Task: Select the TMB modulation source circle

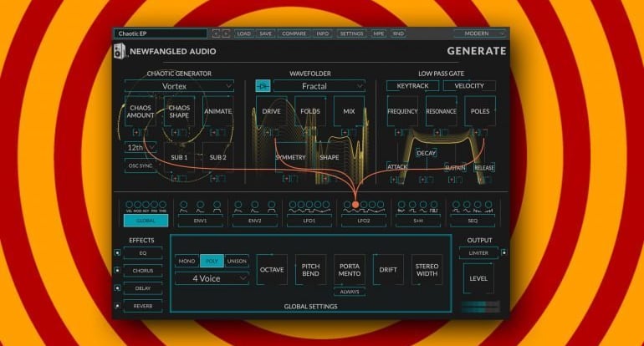Action: pos(162,205)
